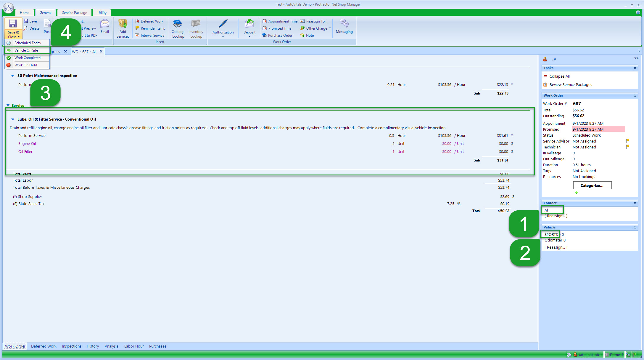Click the contact person icon above Tasks
The image size is (644, 360).
[545, 59]
